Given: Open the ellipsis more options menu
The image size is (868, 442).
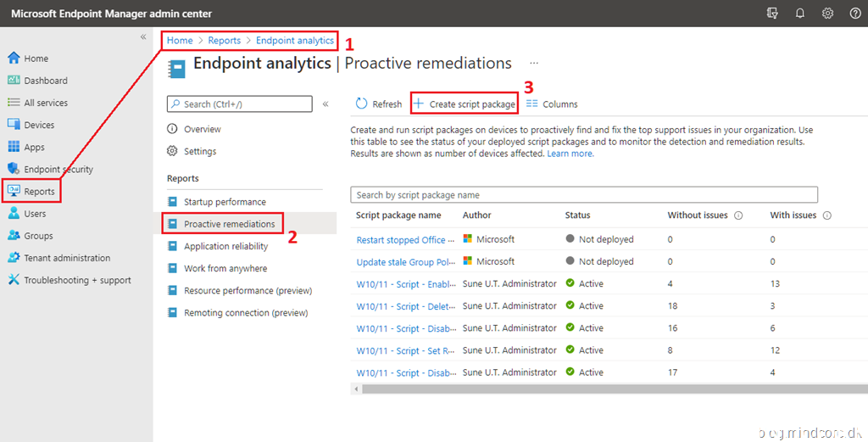Looking at the screenshot, I should click(x=534, y=63).
